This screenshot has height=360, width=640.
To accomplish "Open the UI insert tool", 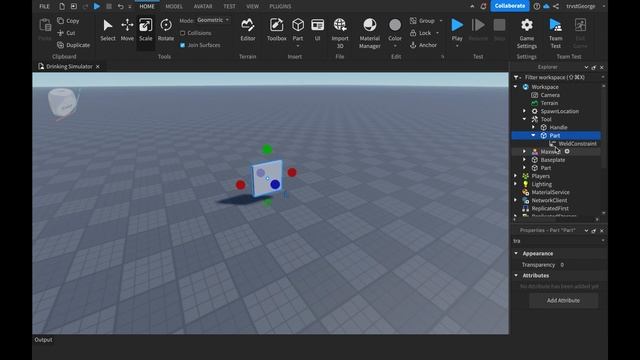I will coord(317,30).
